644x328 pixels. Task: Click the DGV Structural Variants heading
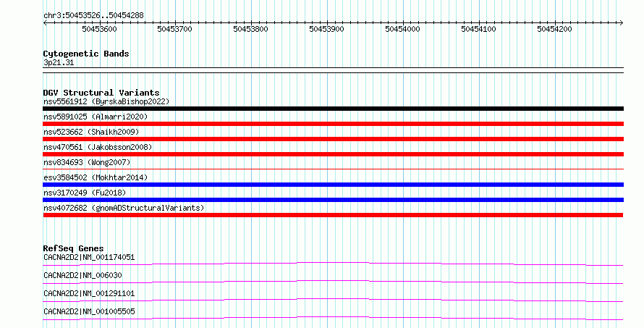(101, 93)
